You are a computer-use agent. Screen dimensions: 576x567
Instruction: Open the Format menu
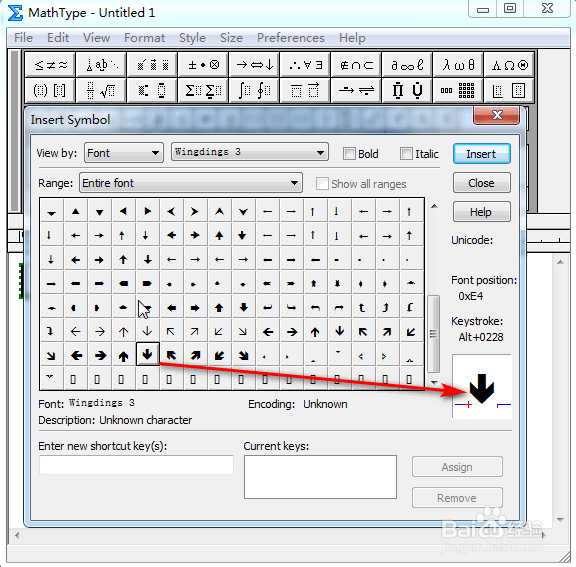point(144,38)
